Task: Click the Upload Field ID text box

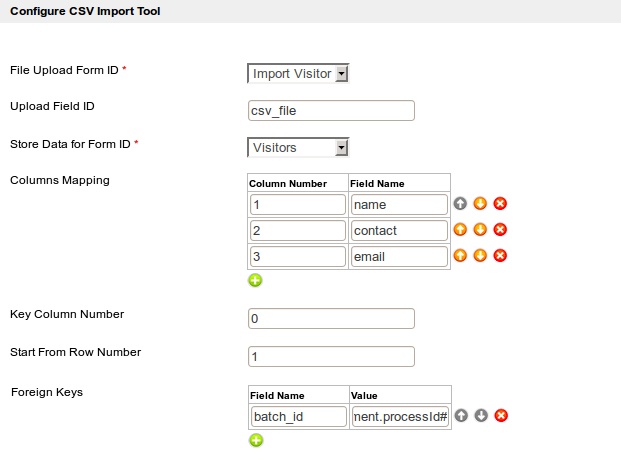Action: tap(331, 111)
